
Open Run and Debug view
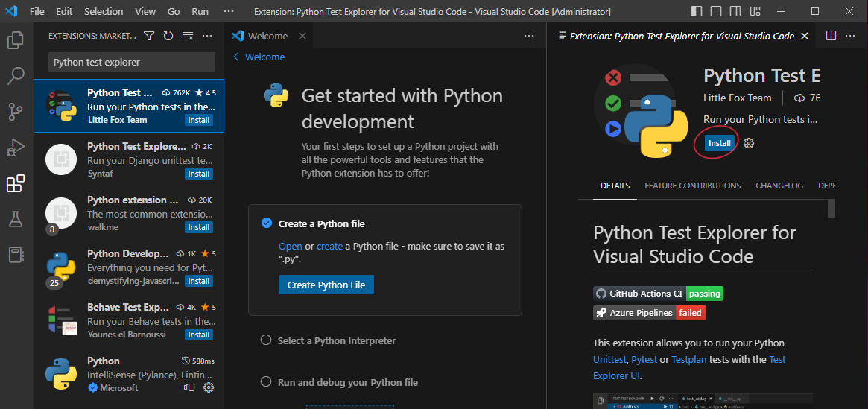(x=16, y=148)
